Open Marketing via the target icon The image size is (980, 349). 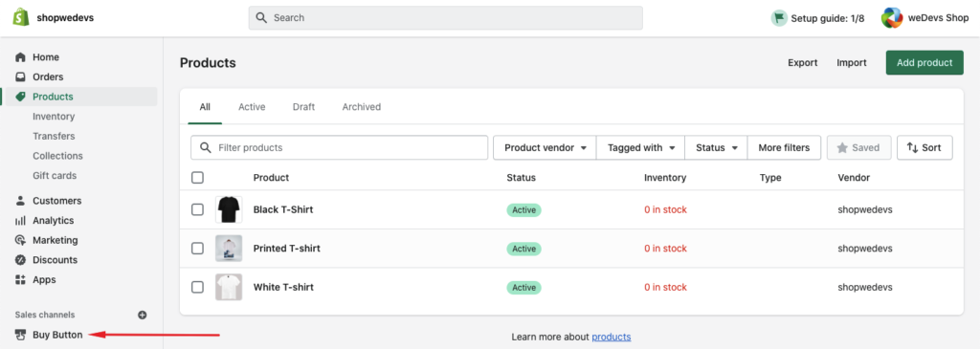21,240
